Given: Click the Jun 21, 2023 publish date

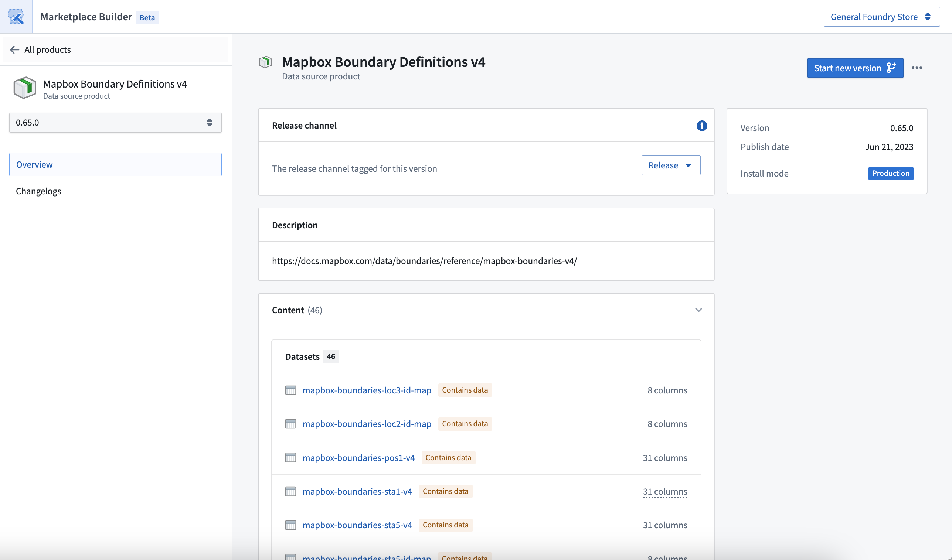Looking at the screenshot, I should point(889,147).
